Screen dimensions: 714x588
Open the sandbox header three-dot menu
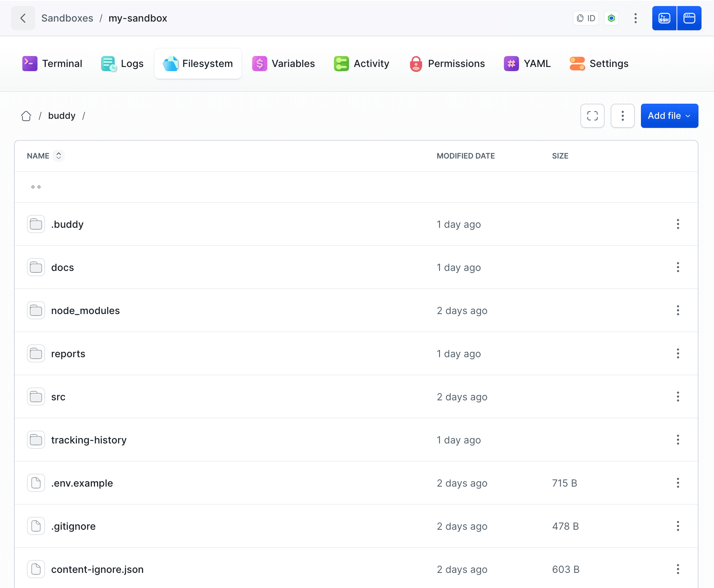[635, 18]
